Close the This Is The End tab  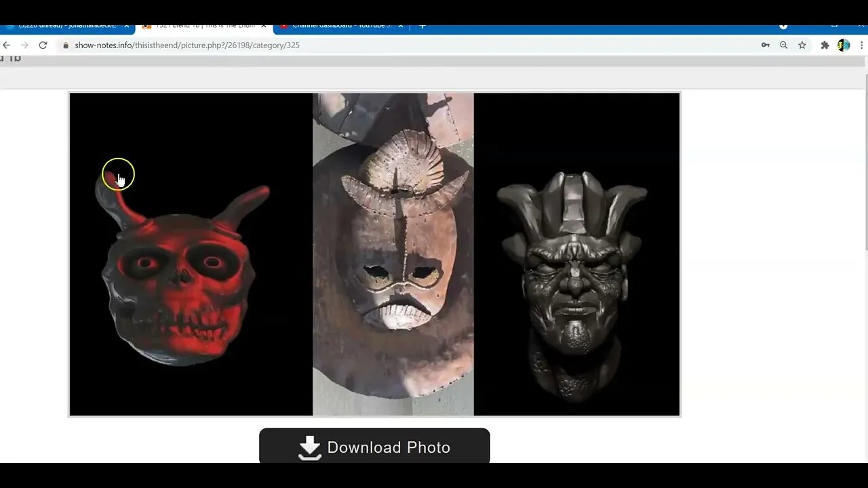coord(264,26)
